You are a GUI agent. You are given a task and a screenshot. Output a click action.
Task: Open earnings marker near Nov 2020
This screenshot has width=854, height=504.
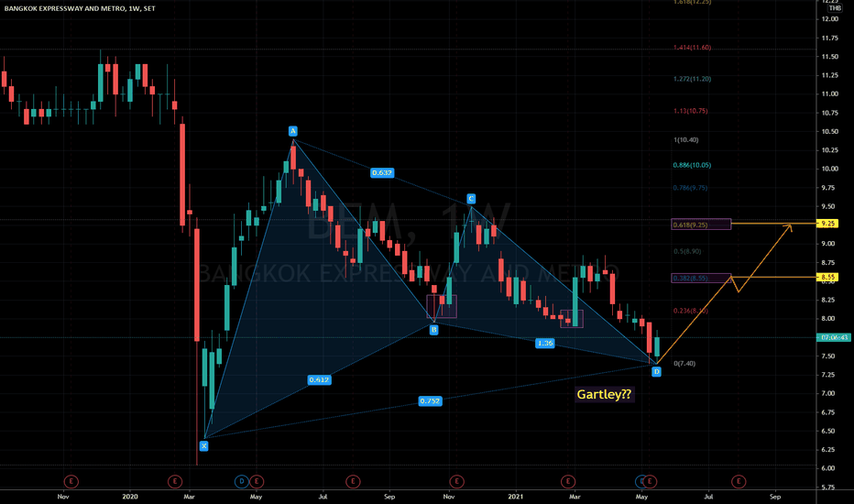tap(456, 481)
